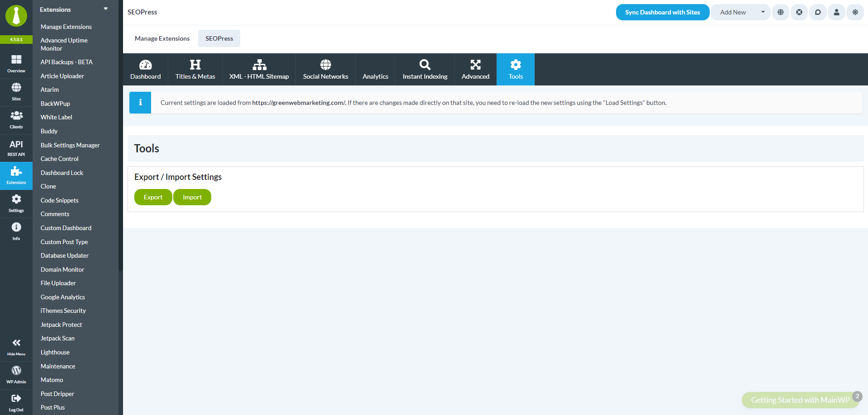This screenshot has width=868, height=415.
Task: Open Google Analytics extension
Action: tap(63, 297)
